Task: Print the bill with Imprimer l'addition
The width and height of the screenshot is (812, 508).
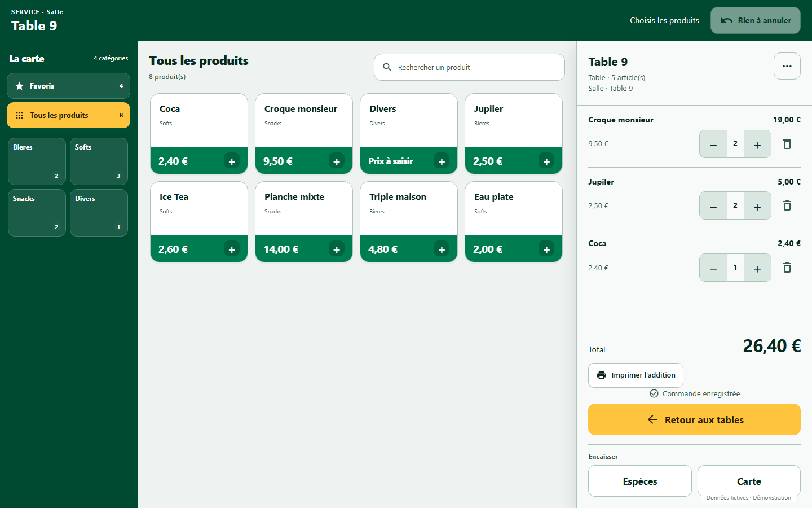Action: [636, 375]
